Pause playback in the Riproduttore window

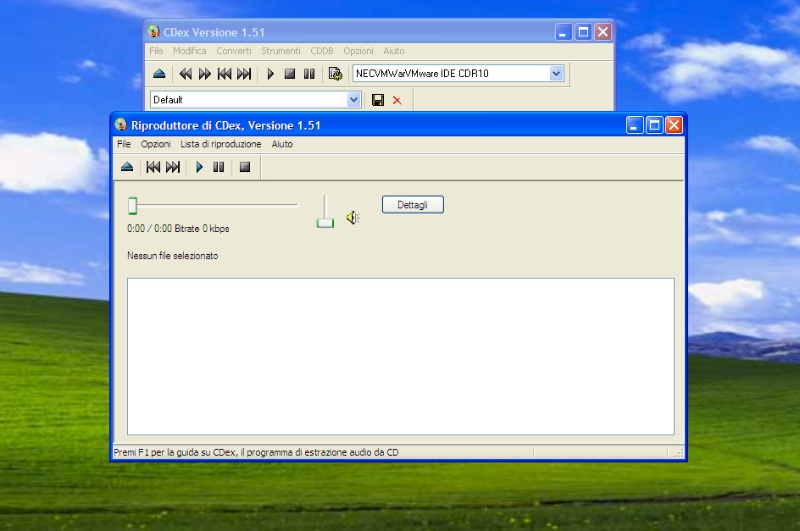coord(218,167)
